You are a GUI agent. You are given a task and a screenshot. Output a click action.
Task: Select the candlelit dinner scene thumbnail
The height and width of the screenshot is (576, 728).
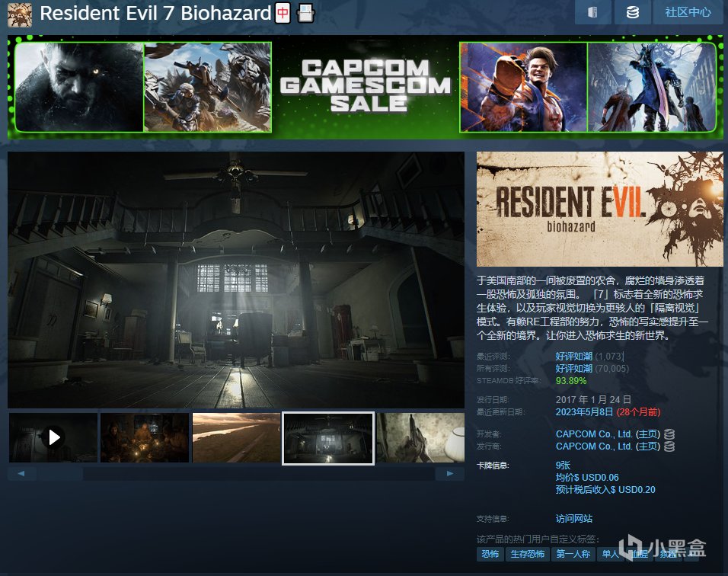pos(145,437)
